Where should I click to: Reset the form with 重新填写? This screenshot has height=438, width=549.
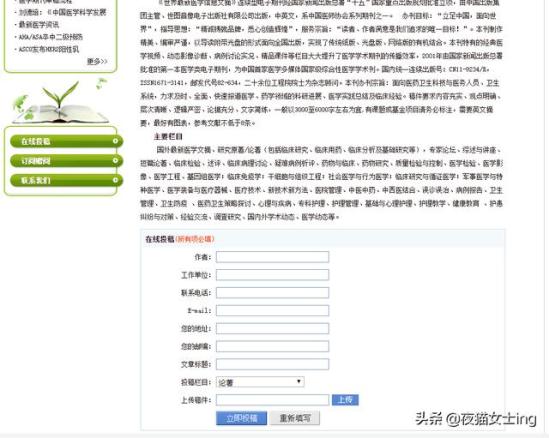coord(295,418)
